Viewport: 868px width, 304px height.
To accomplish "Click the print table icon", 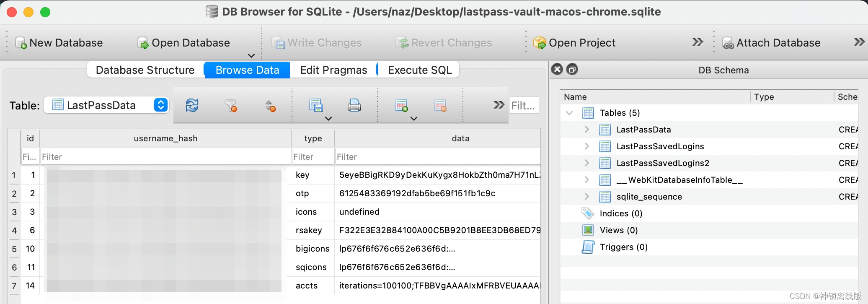I will [x=354, y=105].
